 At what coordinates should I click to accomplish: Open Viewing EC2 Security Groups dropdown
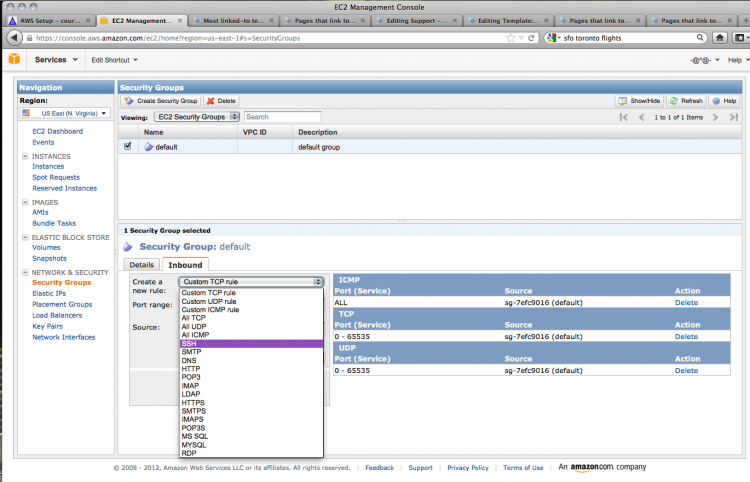pos(197,117)
